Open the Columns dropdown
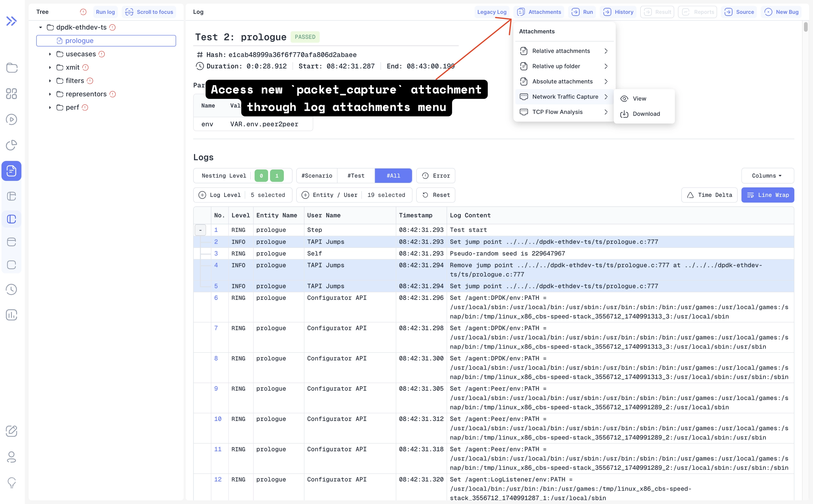The height and width of the screenshot is (504, 813). 767,176
